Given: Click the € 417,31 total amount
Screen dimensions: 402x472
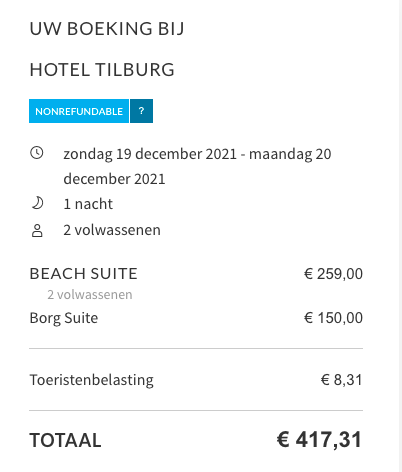Looking at the screenshot, I should [319, 439].
